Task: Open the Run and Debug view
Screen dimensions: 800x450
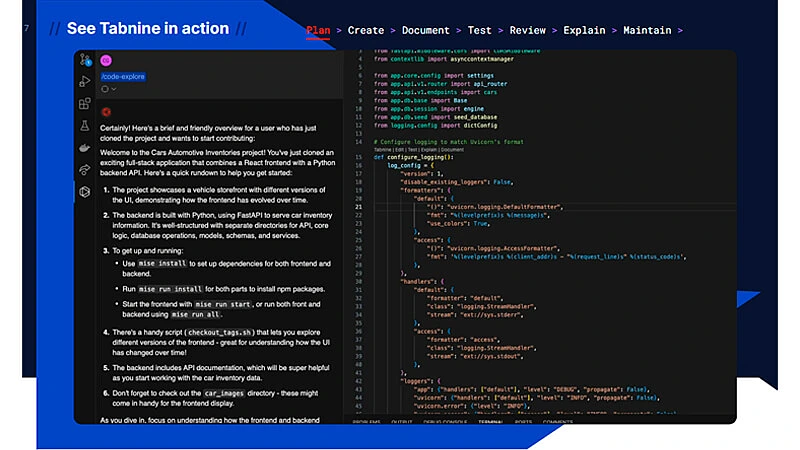Action: (x=85, y=83)
